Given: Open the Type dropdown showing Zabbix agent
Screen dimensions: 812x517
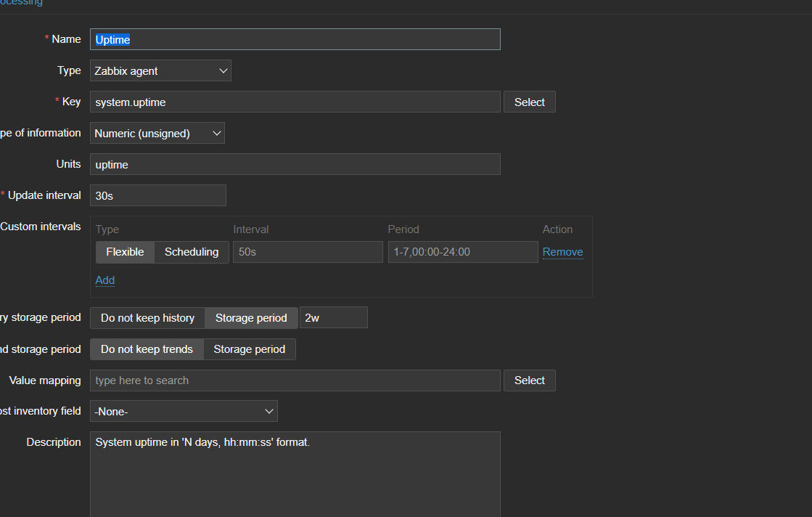Looking at the screenshot, I should [160, 71].
